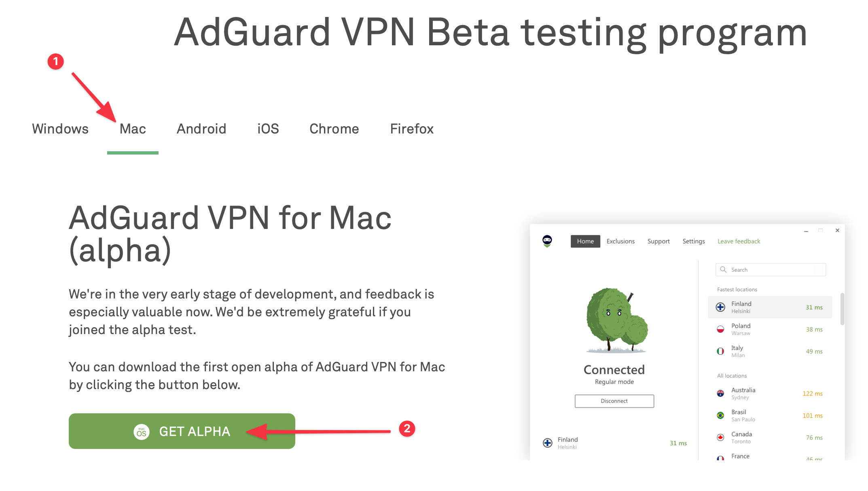Click the Canada flag icon
Viewport: 868px width, 491px height.
pos(720,437)
